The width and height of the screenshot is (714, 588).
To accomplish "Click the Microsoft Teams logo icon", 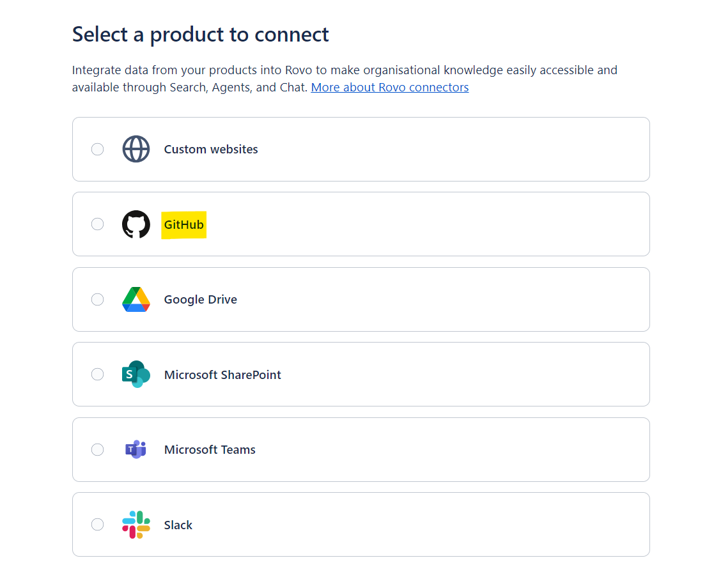I will pos(136,449).
